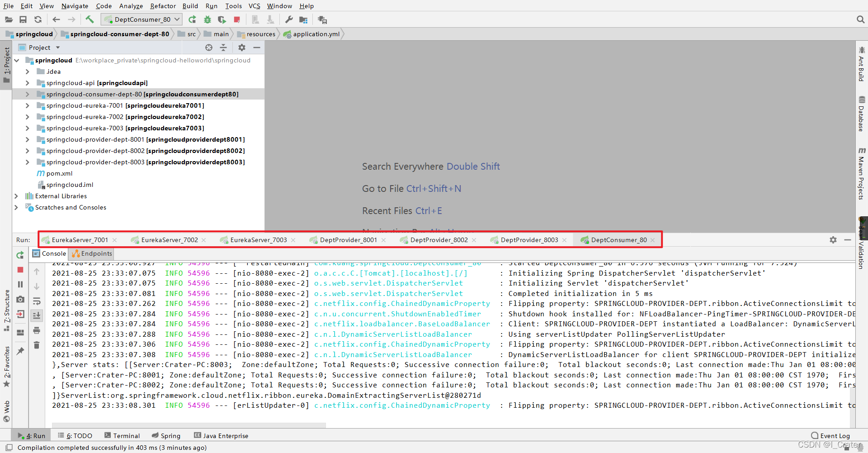Image resolution: width=868 pixels, height=453 pixels.
Task: Switch to the DeptProvider_8001 run tab
Action: (348, 240)
